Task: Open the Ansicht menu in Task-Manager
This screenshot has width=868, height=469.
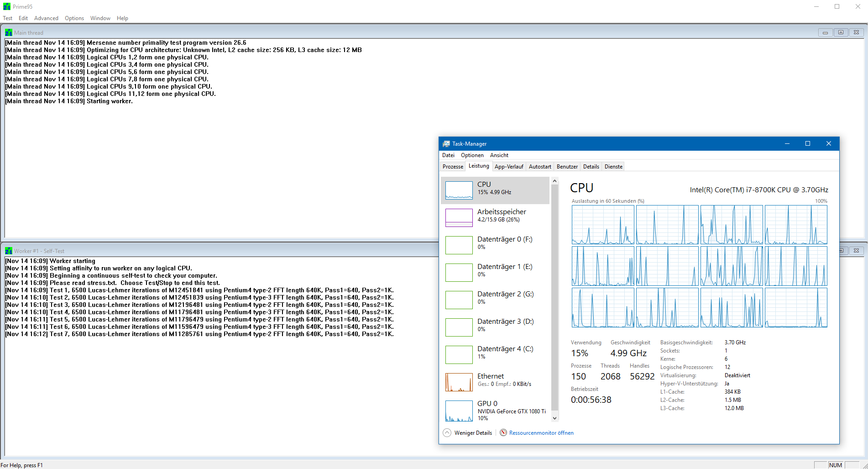Action: [499, 155]
